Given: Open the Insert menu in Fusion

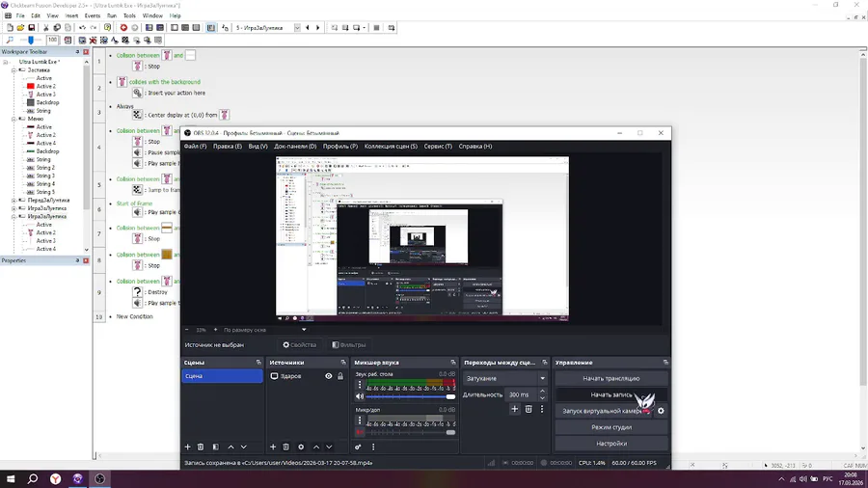Looking at the screenshot, I should click(x=71, y=16).
